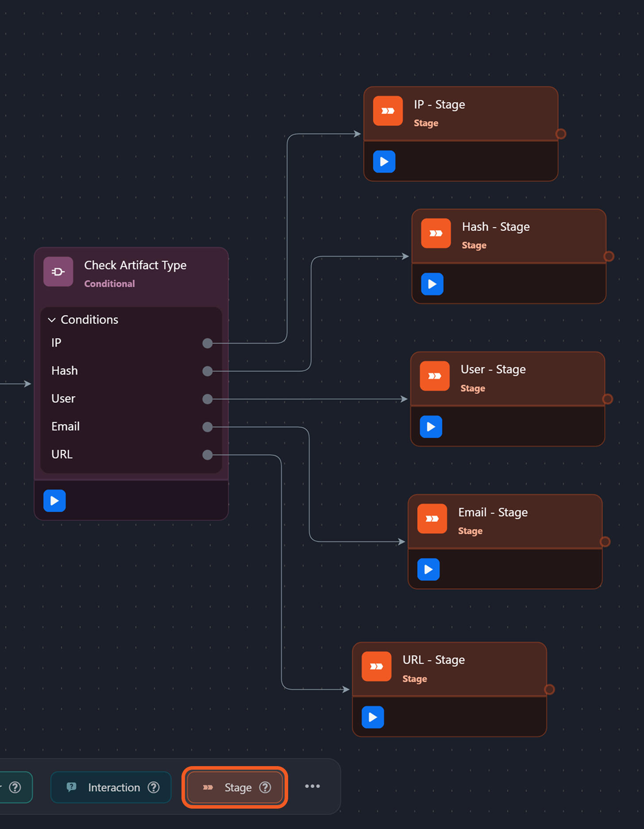The height and width of the screenshot is (829, 644).
Task: Run the URL - Stage node
Action: pos(373,717)
